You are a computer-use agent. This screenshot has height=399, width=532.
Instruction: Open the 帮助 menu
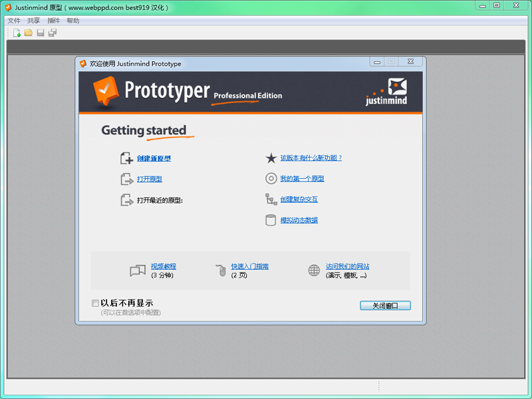(72, 21)
